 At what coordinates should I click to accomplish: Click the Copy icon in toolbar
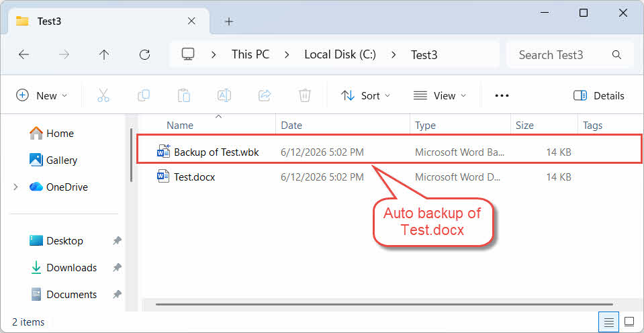143,96
